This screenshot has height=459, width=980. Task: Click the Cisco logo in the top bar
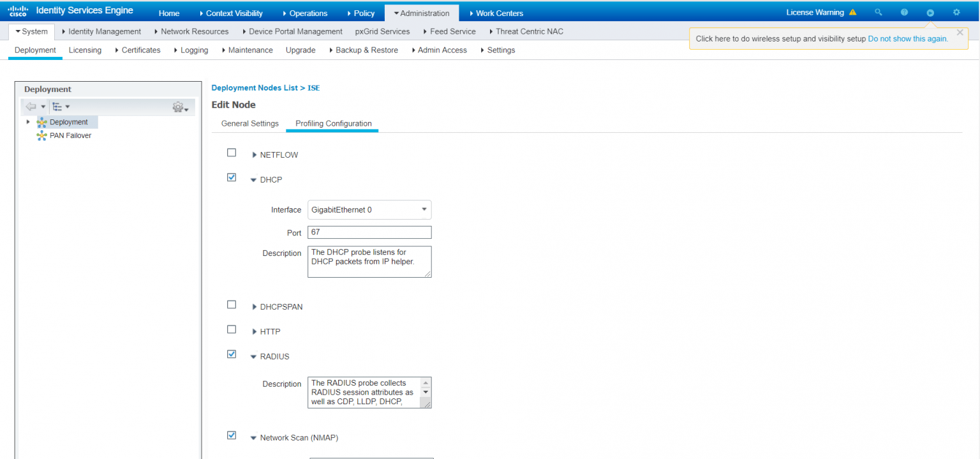(17, 10)
